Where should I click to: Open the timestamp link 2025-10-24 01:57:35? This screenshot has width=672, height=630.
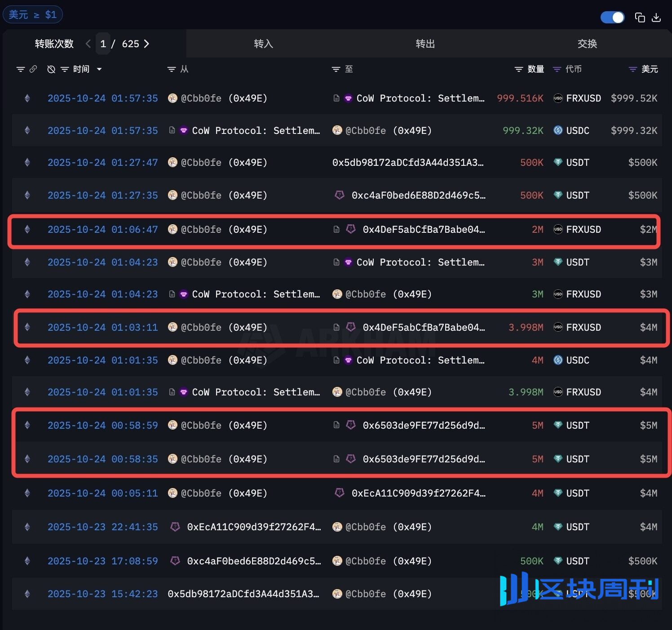pos(102,98)
